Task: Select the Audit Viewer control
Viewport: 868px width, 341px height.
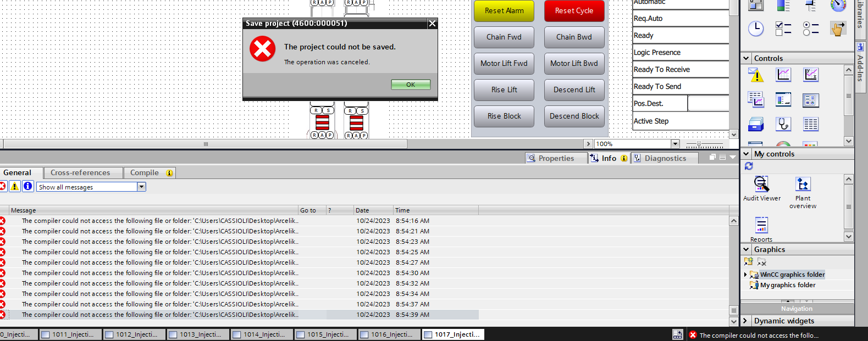Action: coord(761,188)
